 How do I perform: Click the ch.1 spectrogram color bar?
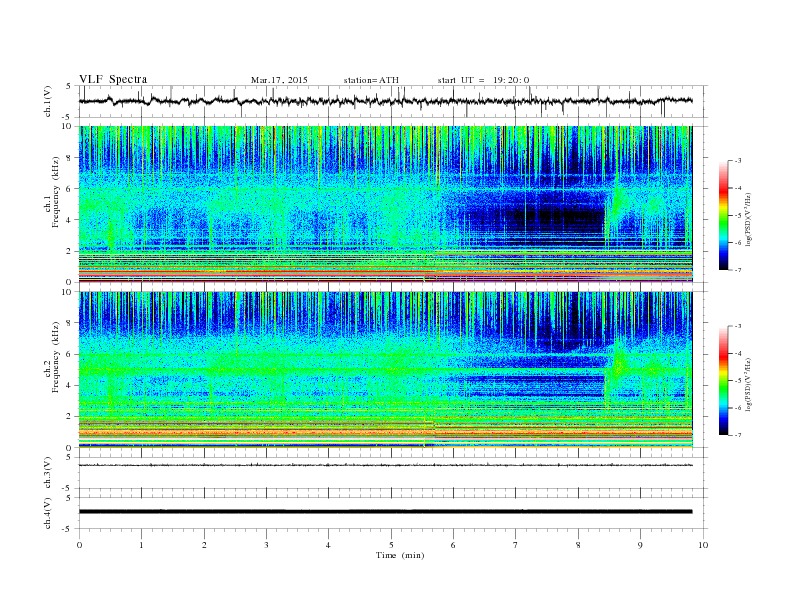pos(723,216)
